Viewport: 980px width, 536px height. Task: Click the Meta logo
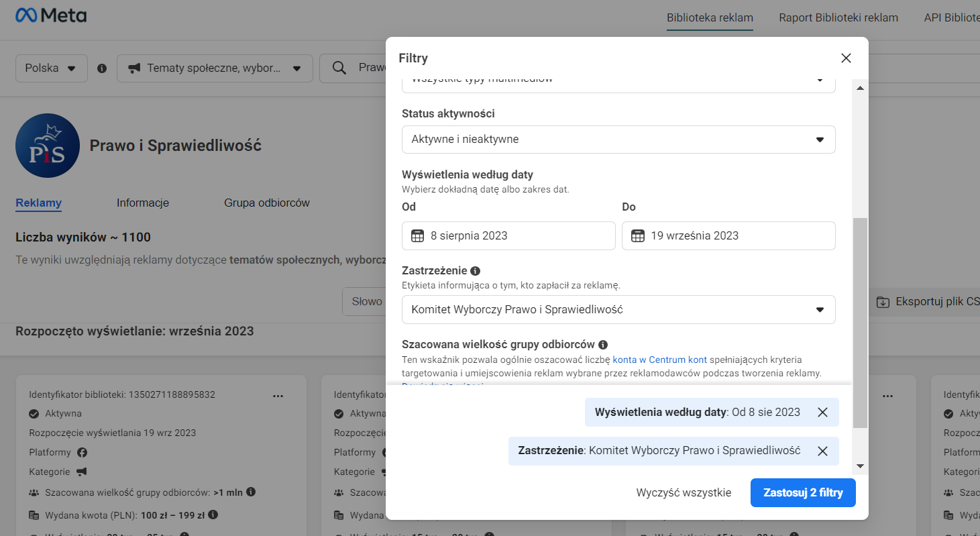pyautogui.click(x=51, y=15)
